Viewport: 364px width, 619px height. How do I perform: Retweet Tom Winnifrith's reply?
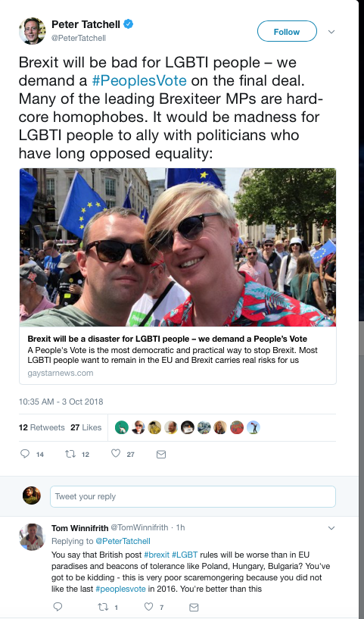coord(103,607)
